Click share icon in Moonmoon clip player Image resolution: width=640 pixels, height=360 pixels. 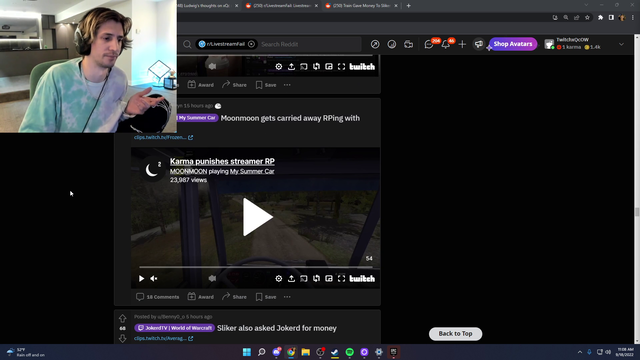tap(291, 278)
